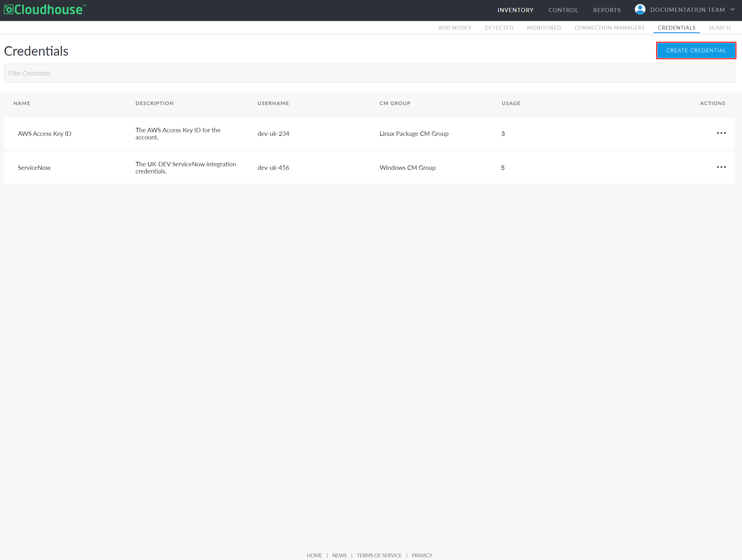Sort by the Description column header

coord(154,103)
